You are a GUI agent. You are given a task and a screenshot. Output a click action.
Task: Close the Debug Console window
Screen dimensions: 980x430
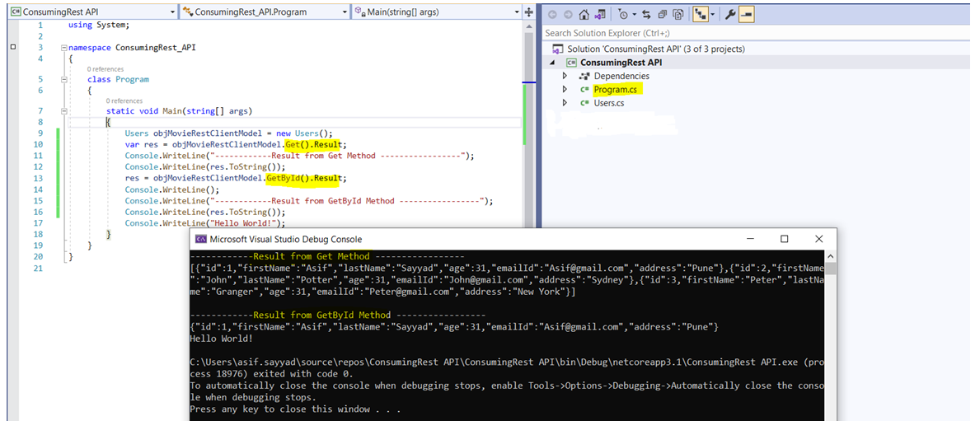coord(818,239)
